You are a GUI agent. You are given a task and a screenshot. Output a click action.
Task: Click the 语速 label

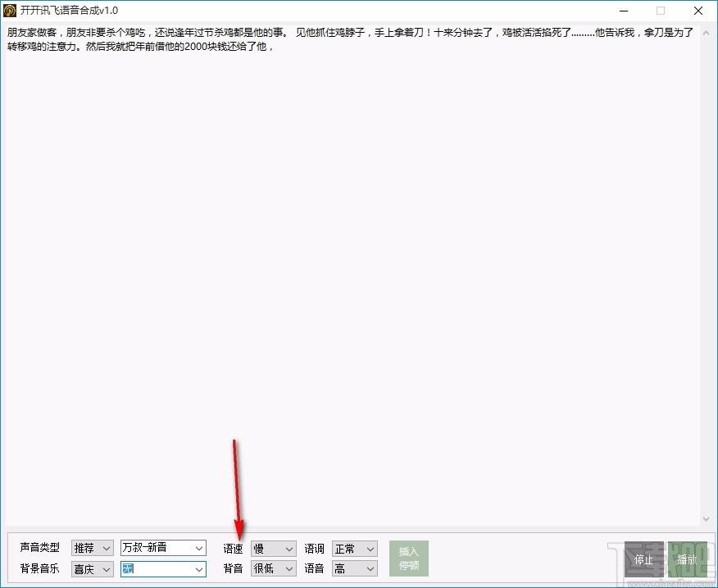click(233, 548)
